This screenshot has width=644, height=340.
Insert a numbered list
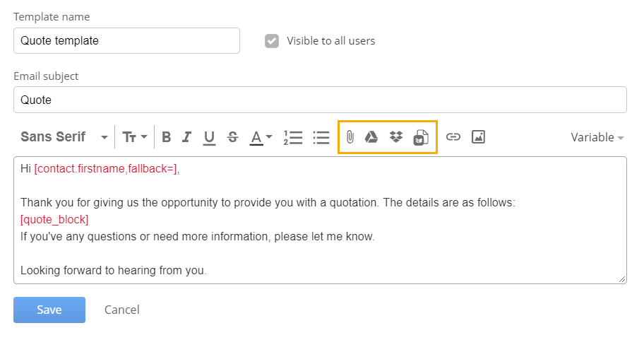coord(293,137)
